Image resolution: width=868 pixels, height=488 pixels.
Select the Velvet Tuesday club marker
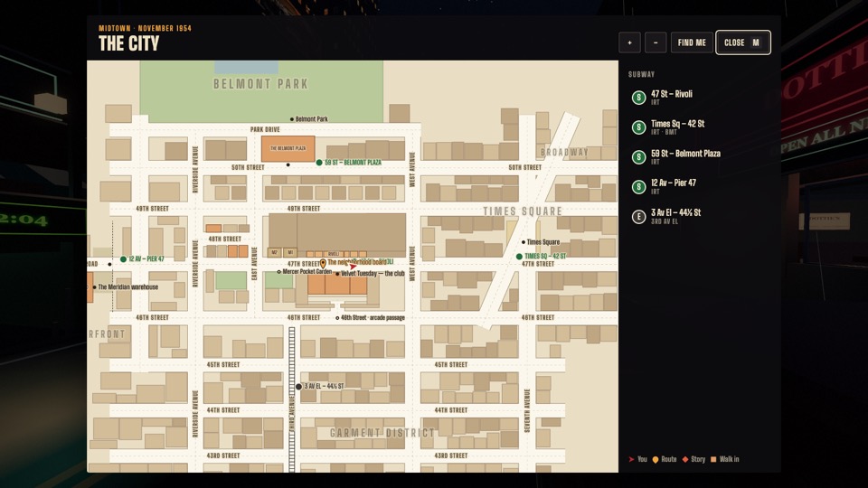[x=337, y=274]
